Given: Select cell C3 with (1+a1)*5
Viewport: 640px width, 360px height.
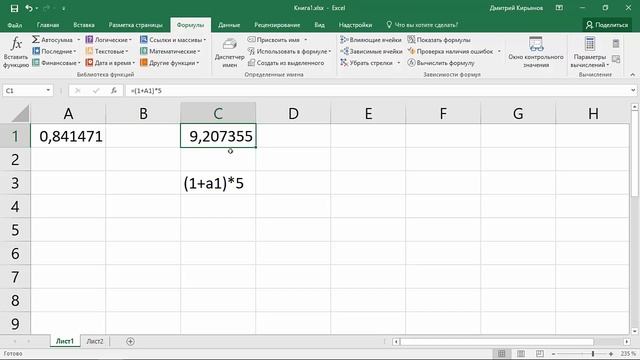Looking at the screenshot, I should point(218,183).
